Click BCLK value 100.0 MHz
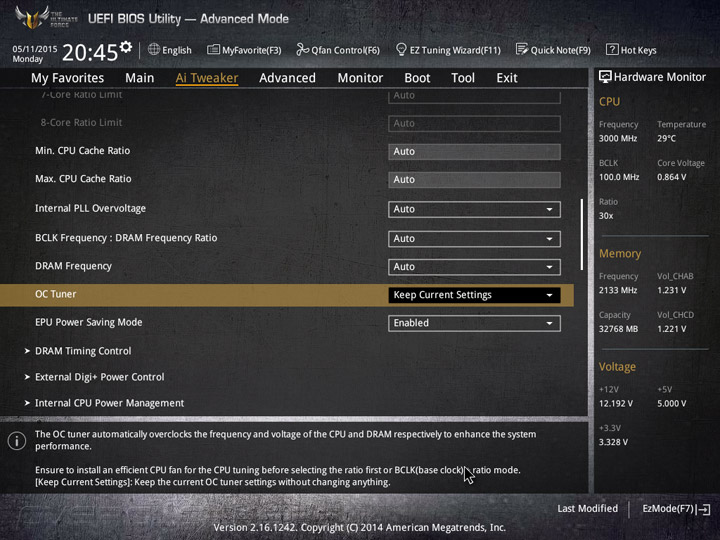 pos(619,177)
